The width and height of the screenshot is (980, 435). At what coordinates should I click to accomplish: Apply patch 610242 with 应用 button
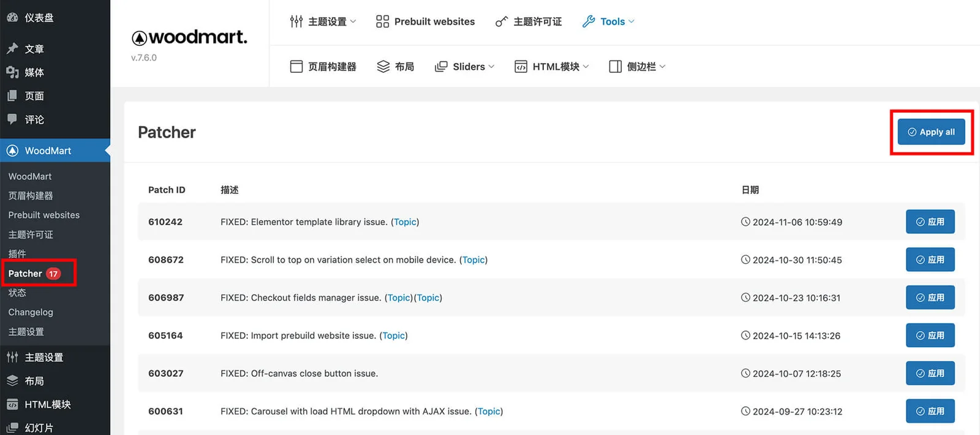pos(930,222)
